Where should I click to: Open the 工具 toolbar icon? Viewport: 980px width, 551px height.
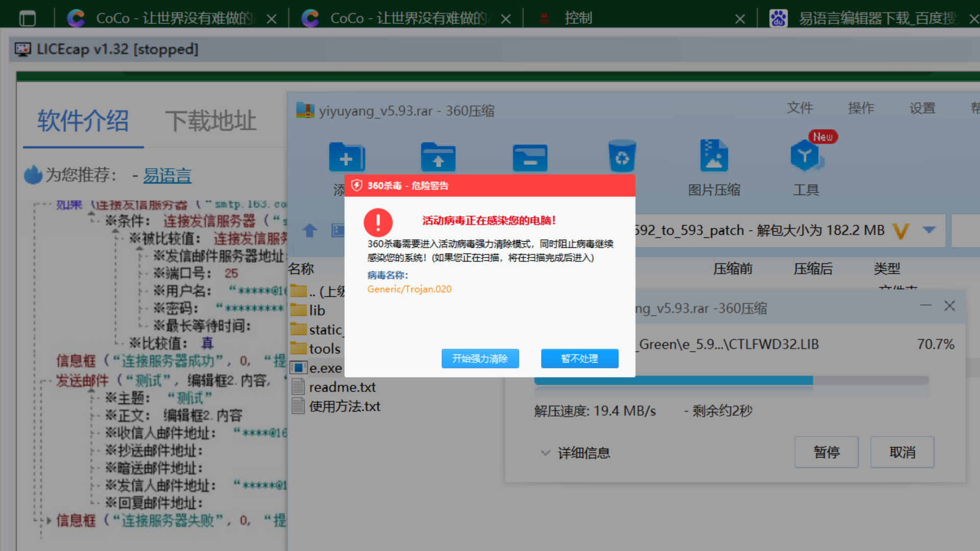(806, 167)
